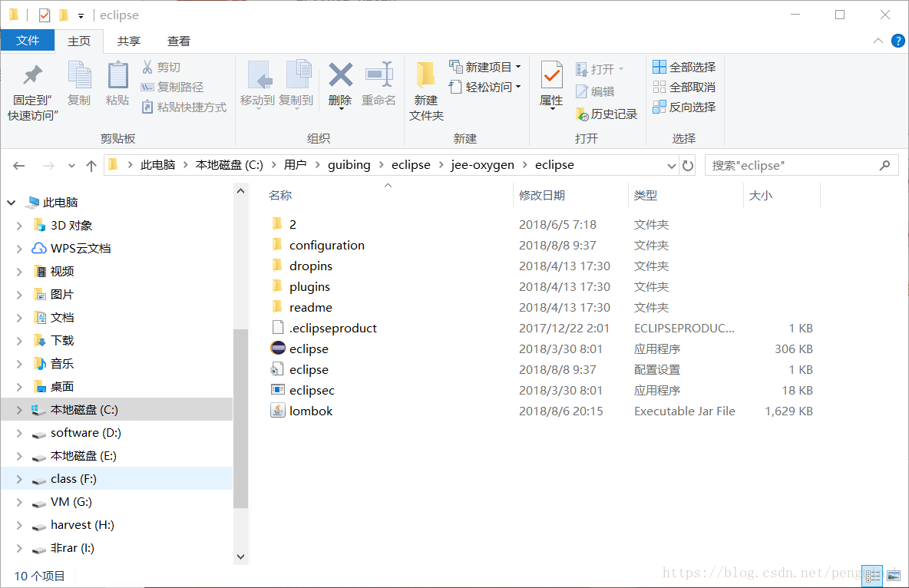The width and height of the screenshot is (909, 588).
Task: Click the Rename (重命名) icon
Action: click(x=378, y=75)
